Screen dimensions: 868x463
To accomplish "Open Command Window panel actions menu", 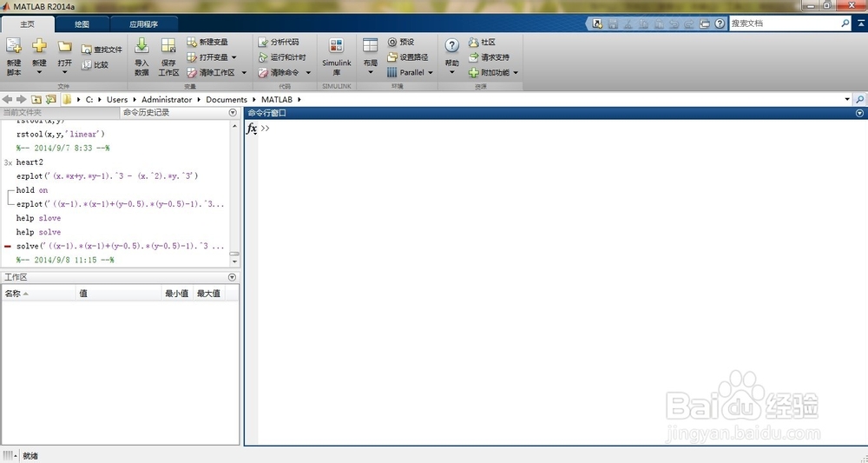I will tap(859, 113).
